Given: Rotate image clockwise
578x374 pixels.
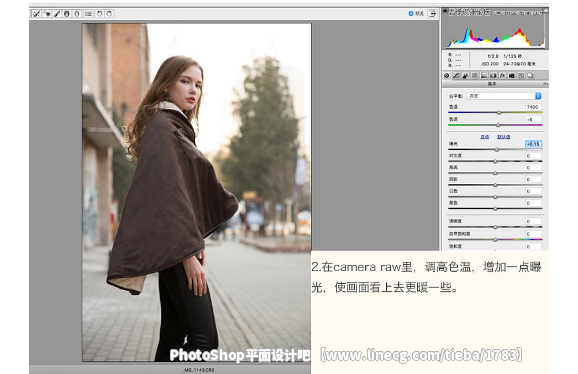Looking at the screenshot, I should pyautogui.click(x=109, y=14).
